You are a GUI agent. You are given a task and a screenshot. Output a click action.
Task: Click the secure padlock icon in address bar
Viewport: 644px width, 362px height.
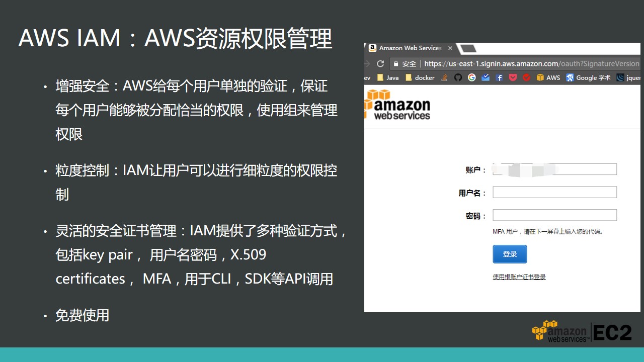(396, 64)
